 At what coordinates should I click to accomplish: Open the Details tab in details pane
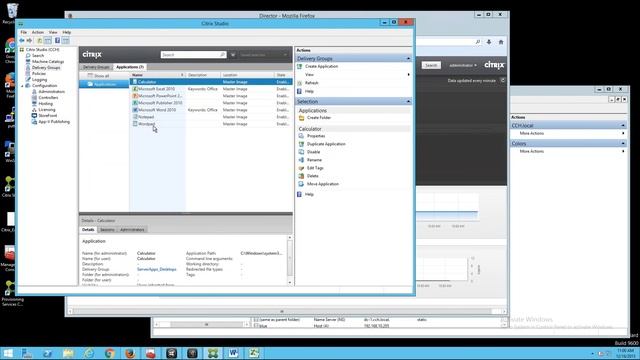pos(88,230)
